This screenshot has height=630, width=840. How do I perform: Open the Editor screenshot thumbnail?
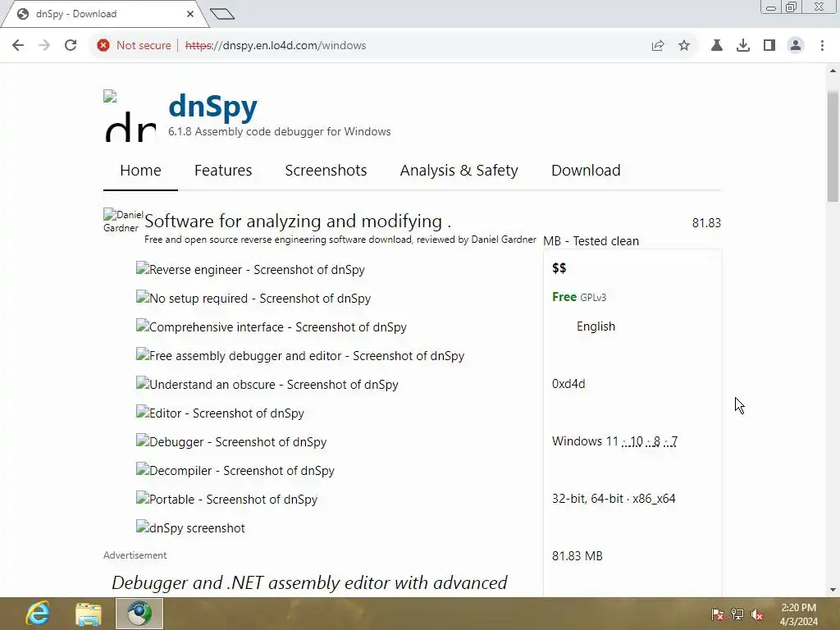[220, 413]
